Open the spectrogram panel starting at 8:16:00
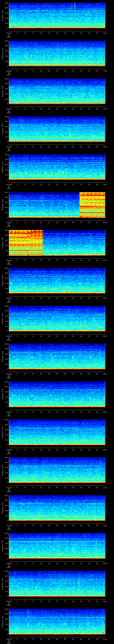The image size is (114, 644). (57, 91)
